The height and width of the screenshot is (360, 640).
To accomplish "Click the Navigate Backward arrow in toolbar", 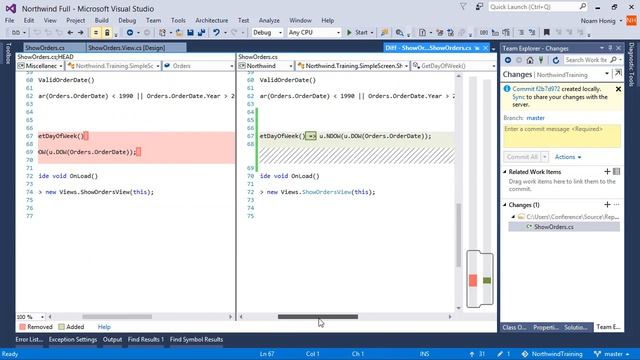I will (x=70, y=33).
